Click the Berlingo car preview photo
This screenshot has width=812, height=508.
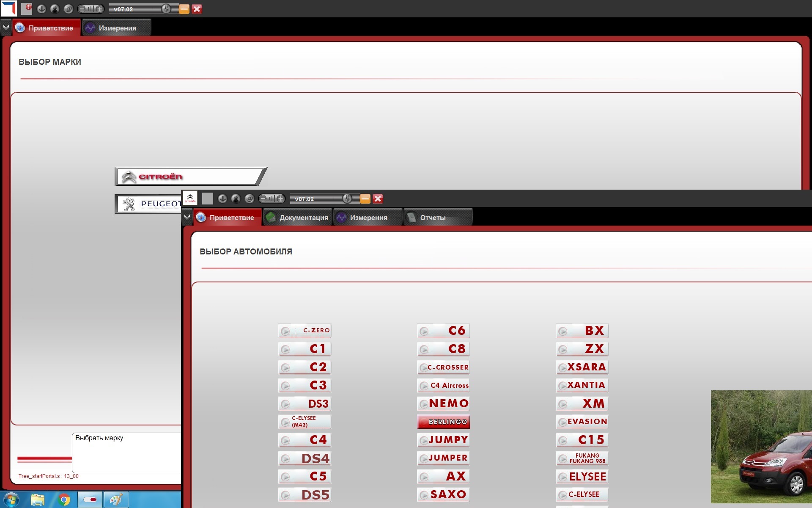pyautogui.click(x=761, y=447)
